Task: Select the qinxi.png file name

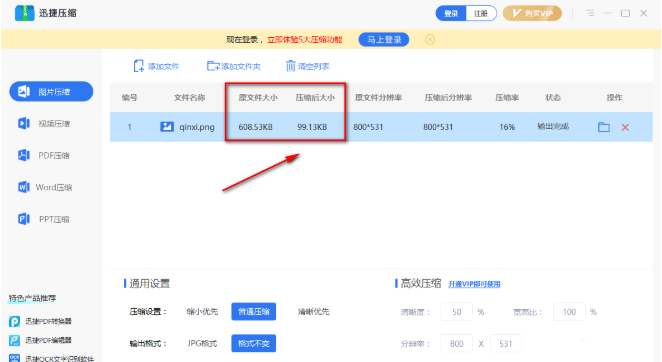Action: tap(197, 127)
